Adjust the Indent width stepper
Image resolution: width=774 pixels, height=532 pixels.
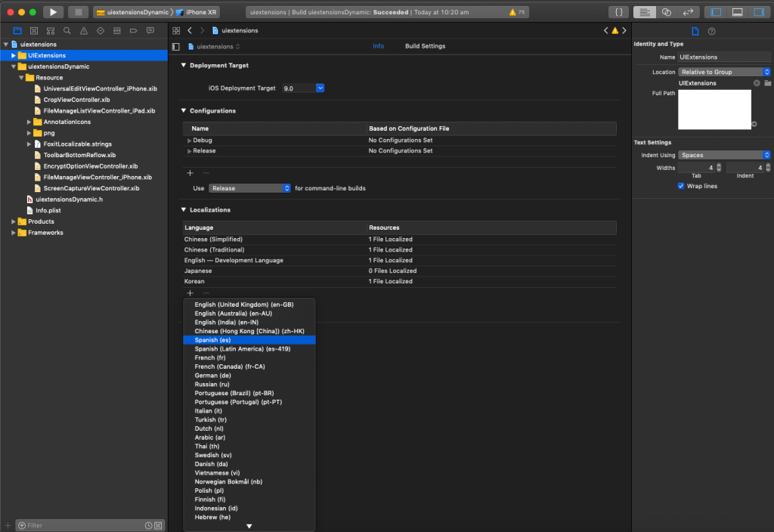pos(768,168)
